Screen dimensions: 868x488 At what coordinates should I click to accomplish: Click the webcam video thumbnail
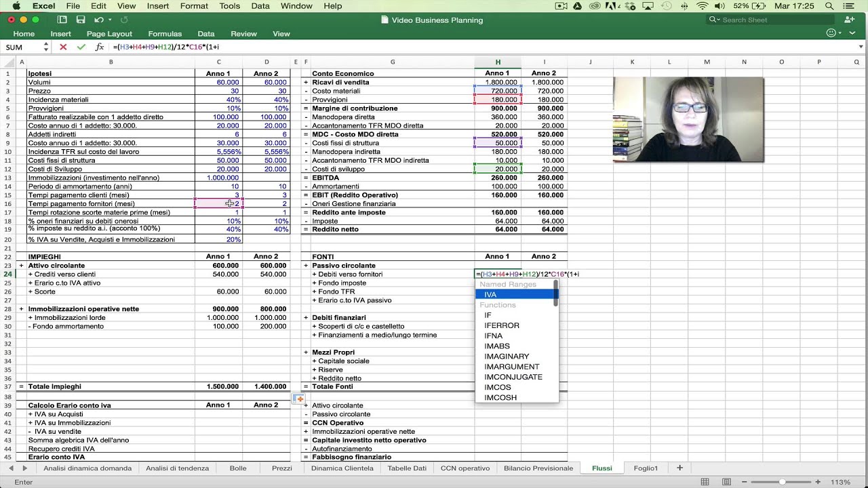(x=688, y=119)
